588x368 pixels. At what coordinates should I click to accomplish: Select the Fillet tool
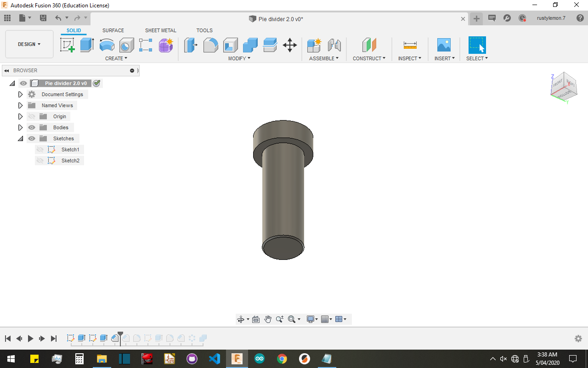point(210,45)
